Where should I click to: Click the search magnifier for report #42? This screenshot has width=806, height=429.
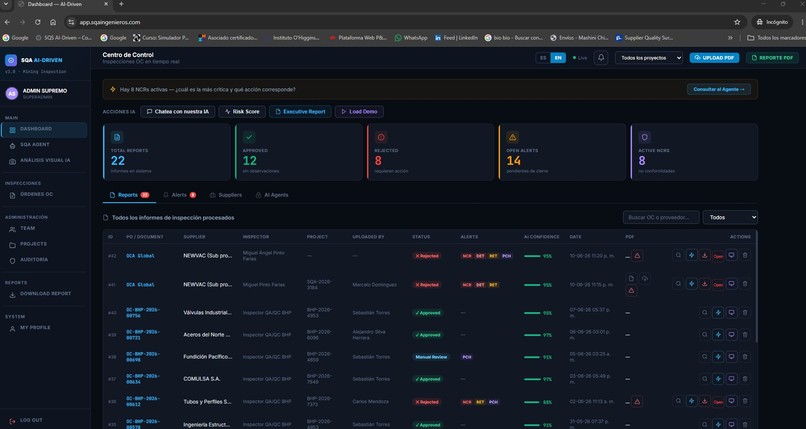[679, 255]
